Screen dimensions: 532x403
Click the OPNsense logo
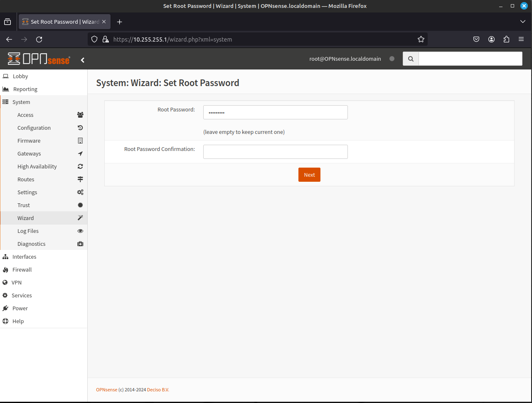pyautogui.click(x=39, y=59)
